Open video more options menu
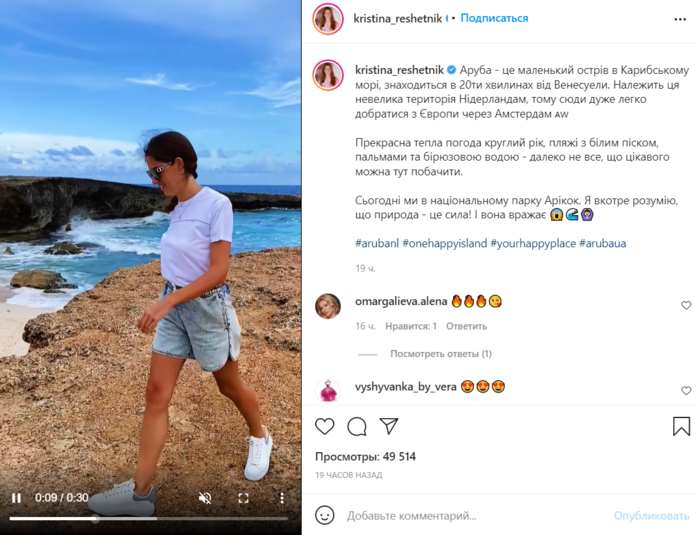Viewport: 697px width, 535px height. tap(282, 497)
